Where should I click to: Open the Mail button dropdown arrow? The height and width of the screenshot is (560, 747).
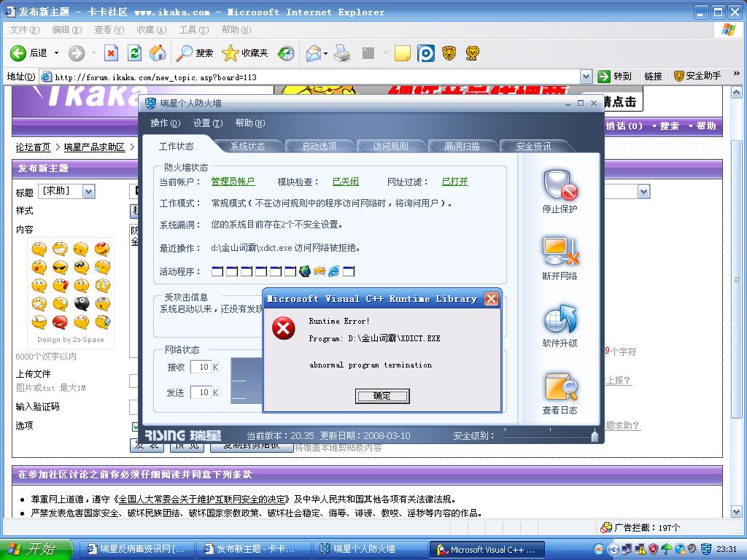tap(326, 52)
